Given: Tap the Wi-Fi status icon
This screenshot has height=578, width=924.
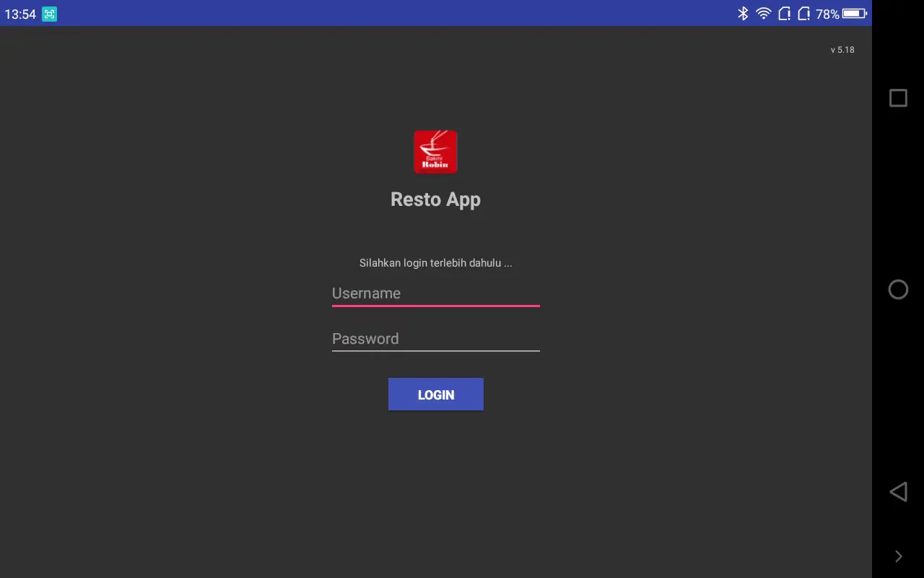Looking at the screenshot, I should click(x=763, y=13).
